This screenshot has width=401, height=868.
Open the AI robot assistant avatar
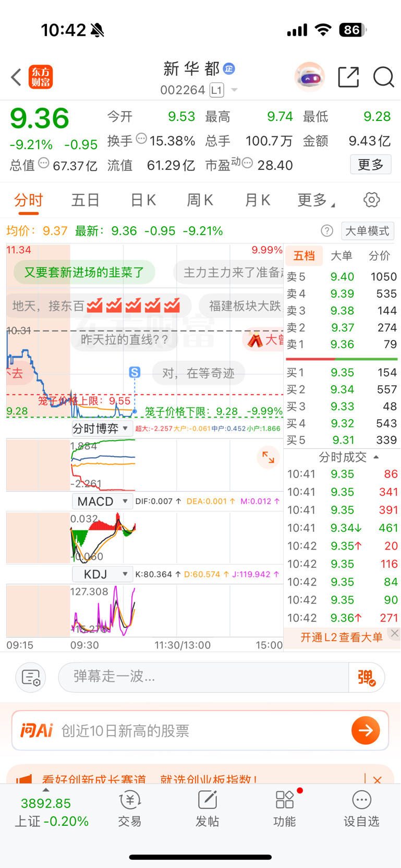pos(310,77)
